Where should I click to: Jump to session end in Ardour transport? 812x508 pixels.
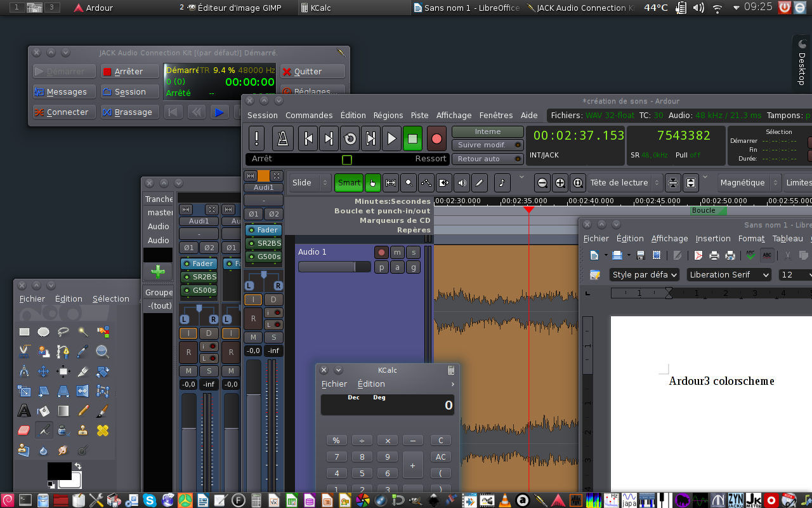(x=329, y=138)
